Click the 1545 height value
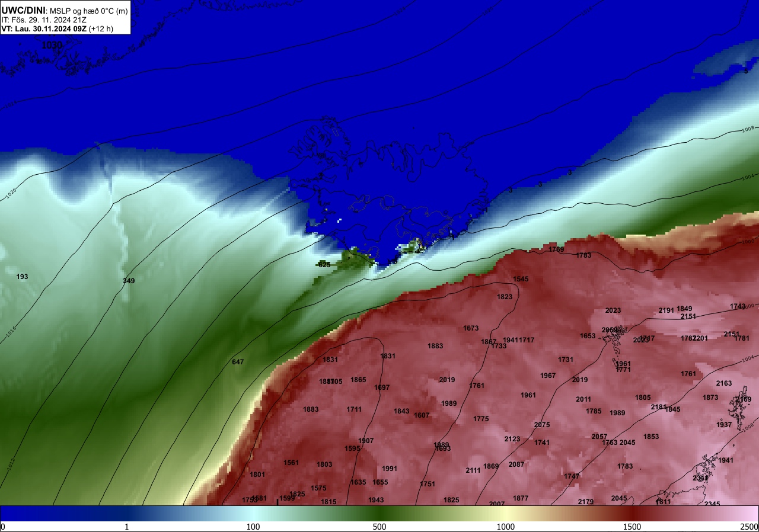Screen dimensions: 759x532 [x=521, y=278]
